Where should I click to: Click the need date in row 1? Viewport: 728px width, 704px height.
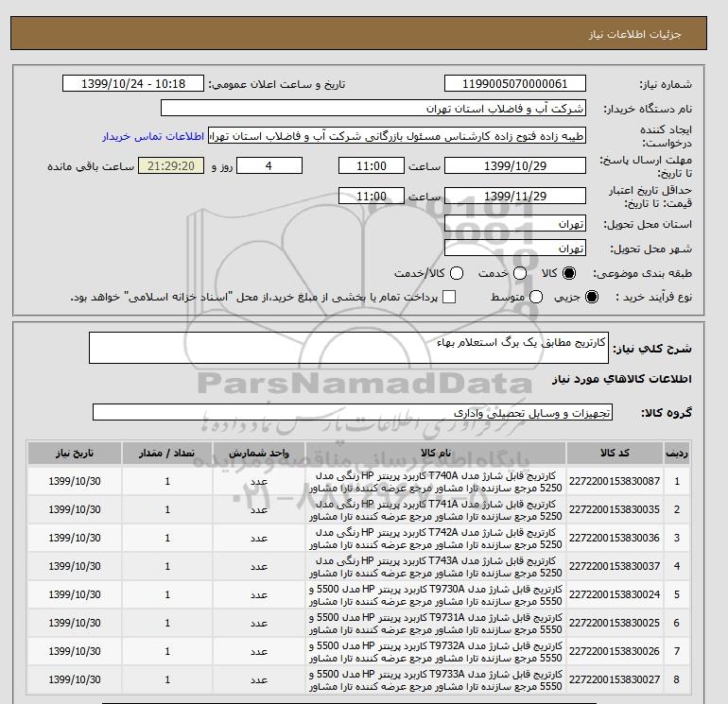75,481
